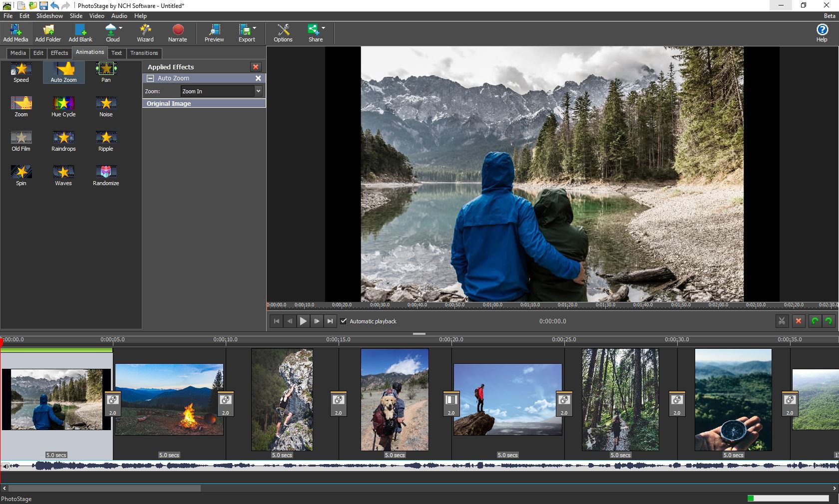This screenshot has height=504, width=839.
Task: Open the Slideshow menu
Action: point(49,15)
